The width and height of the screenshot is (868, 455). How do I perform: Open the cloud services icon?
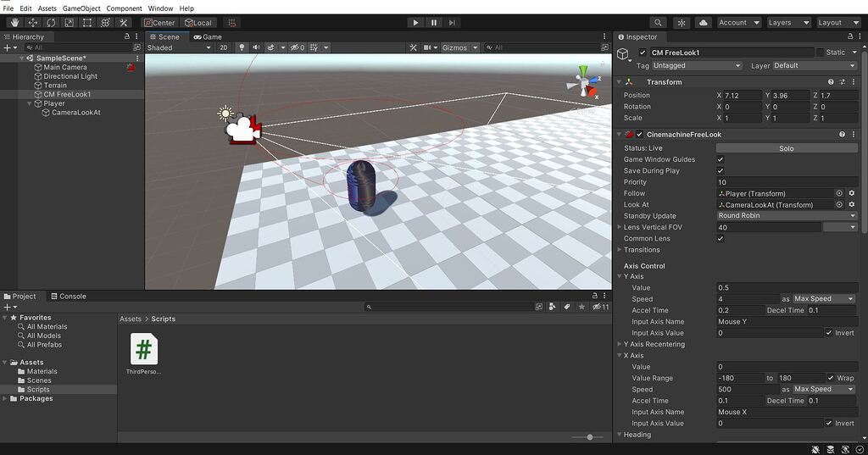704,23
